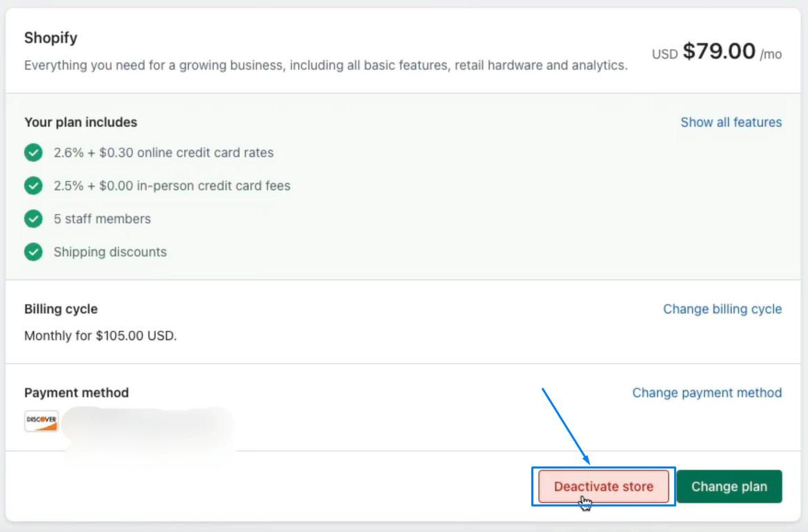Open the Change billing cycle link
This screenshot has width=808, height=532.
click(x=722, y=309)
